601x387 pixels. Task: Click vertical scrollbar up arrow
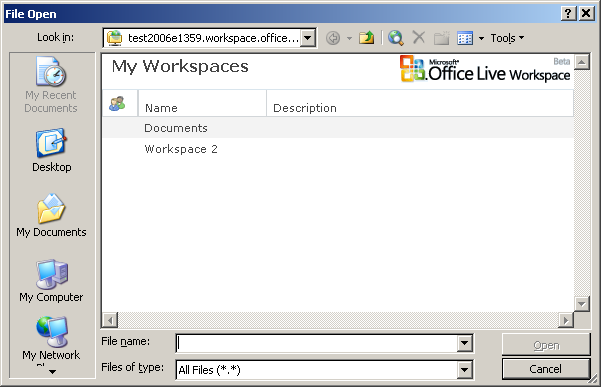tap(582, 62)
